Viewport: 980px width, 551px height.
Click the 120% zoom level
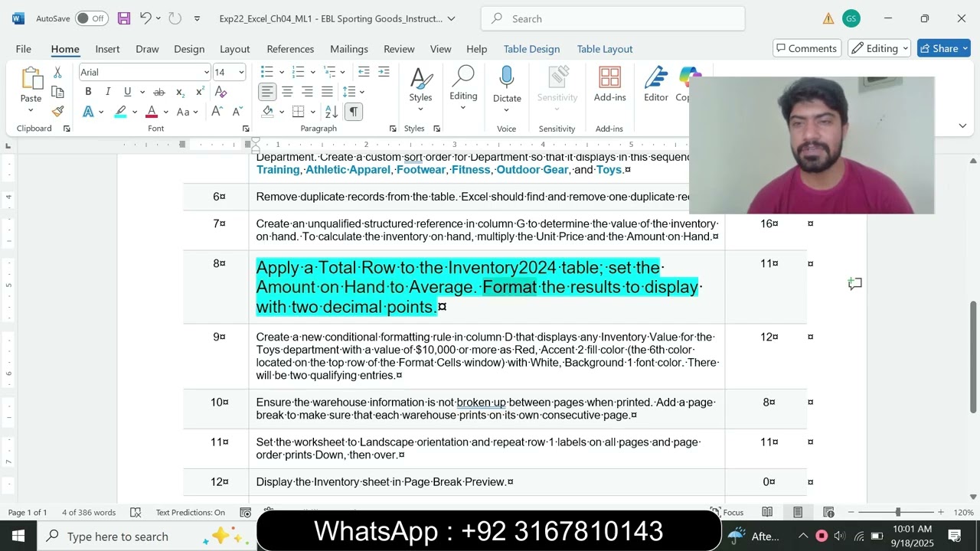click(x=964, y=512)
